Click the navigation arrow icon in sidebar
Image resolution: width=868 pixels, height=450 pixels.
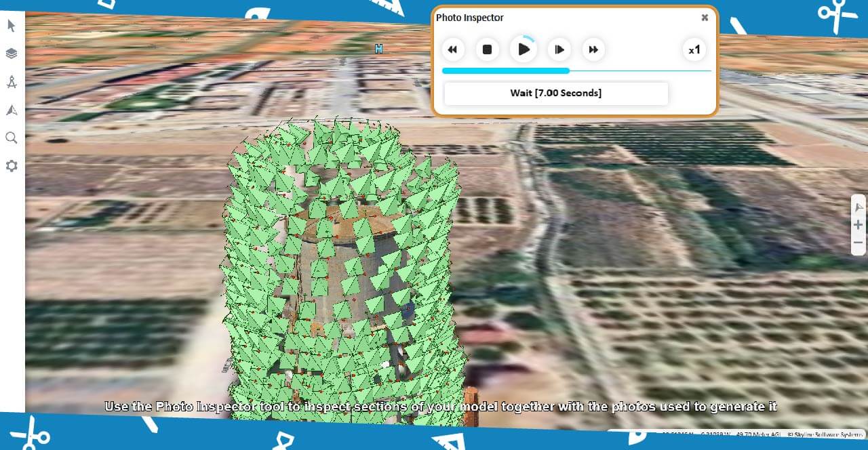pos(12,110)
